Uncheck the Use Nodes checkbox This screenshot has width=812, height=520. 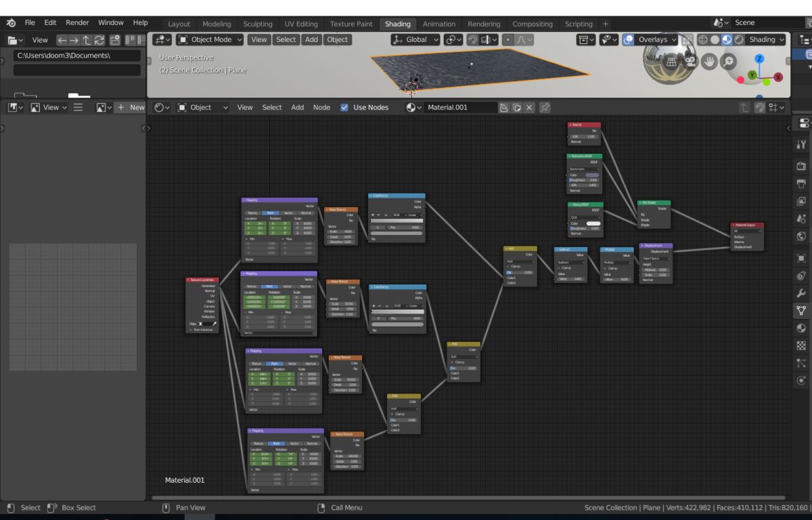click(x=344, y=108)
